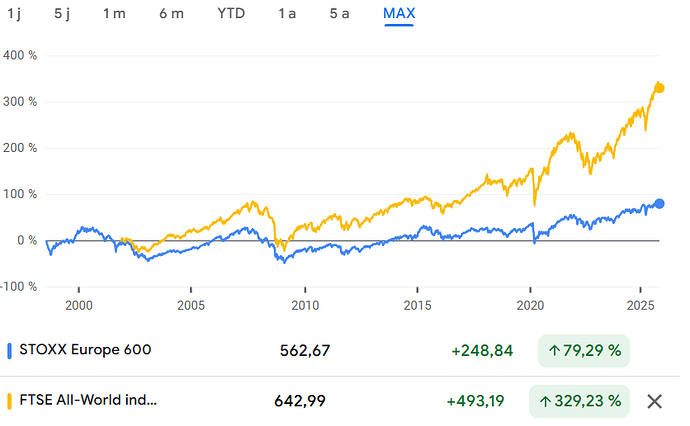
Task: Remove the FTSE All-World comparison with X
Action: pyautogui.click(x=655, y=401)
